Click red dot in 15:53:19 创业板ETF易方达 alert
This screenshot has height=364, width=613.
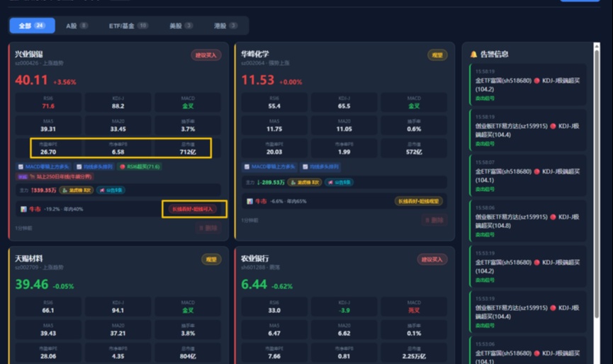coord(553,308)
